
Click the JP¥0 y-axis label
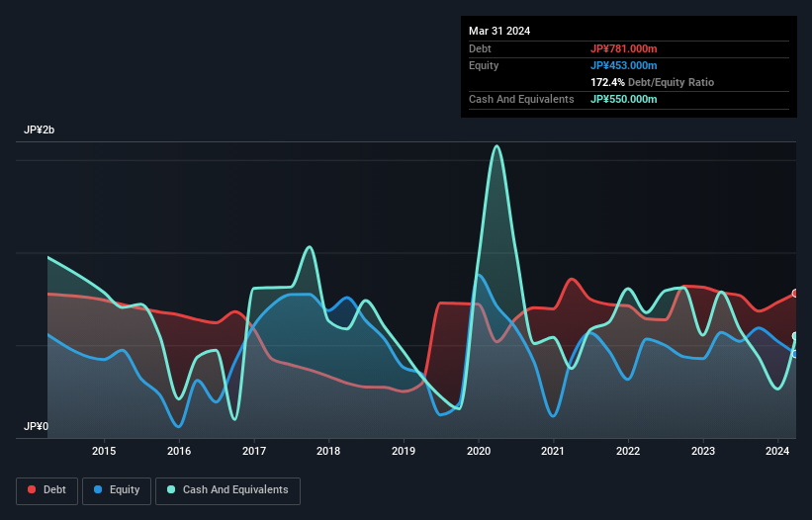36,426
